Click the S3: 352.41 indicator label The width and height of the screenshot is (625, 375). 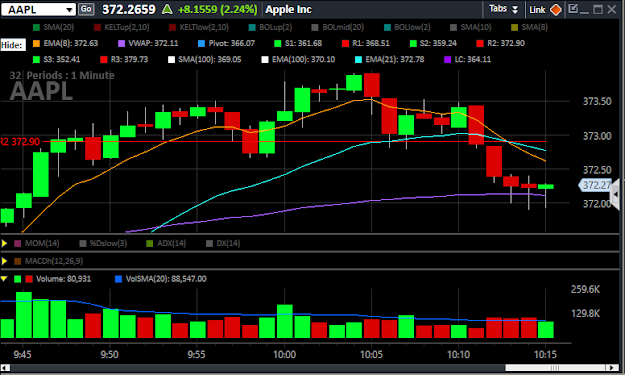[x=62, y=59]
